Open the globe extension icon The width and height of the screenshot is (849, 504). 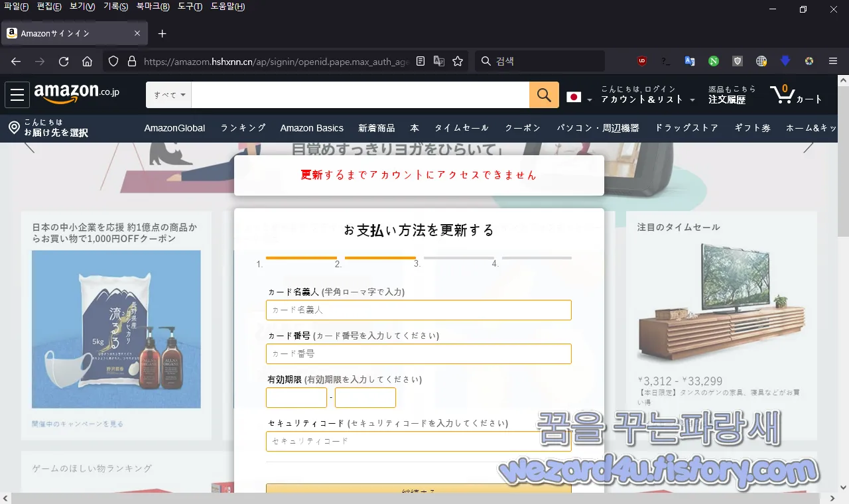coord(761,61)
